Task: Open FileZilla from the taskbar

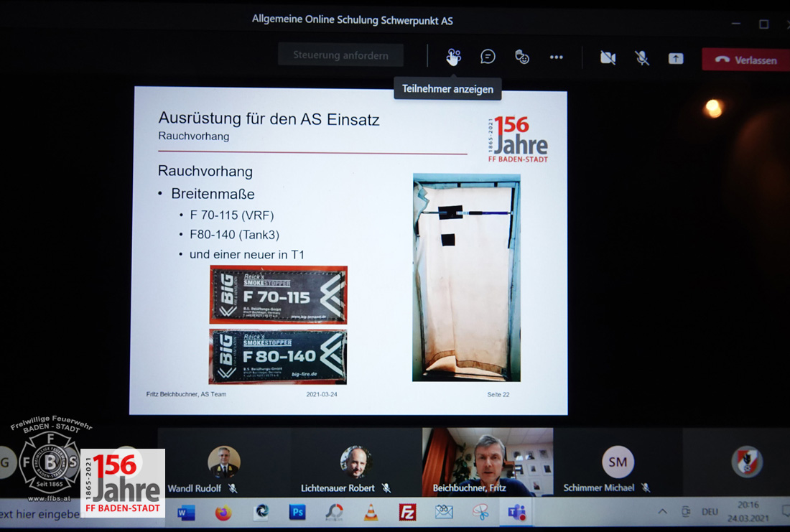Action: 407,513
